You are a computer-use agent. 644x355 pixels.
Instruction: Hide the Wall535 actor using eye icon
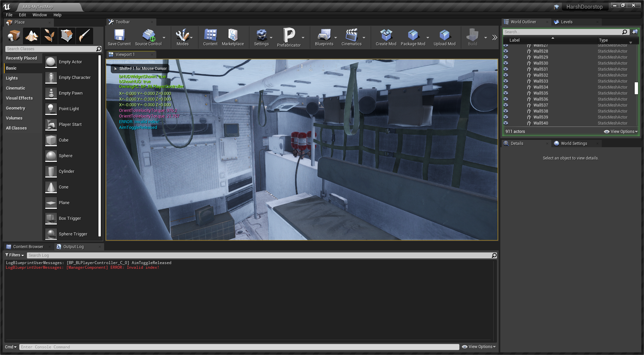[506, 93]
